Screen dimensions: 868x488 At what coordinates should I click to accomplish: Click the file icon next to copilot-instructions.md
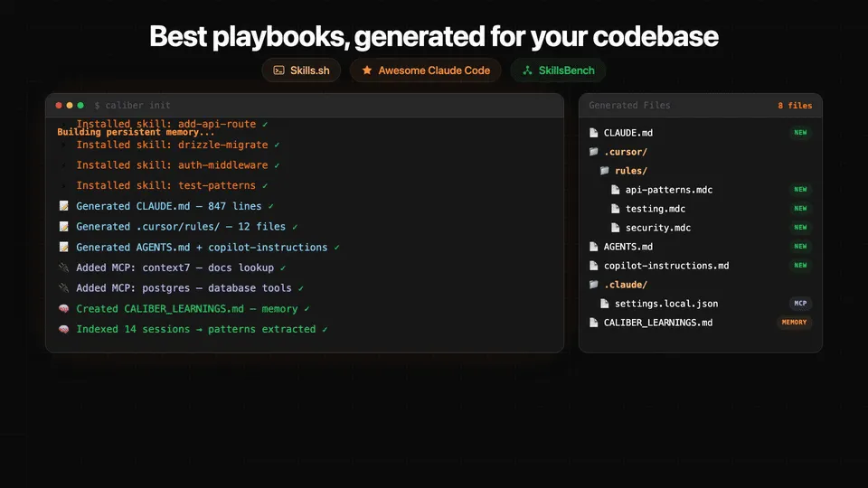[593, 266]
